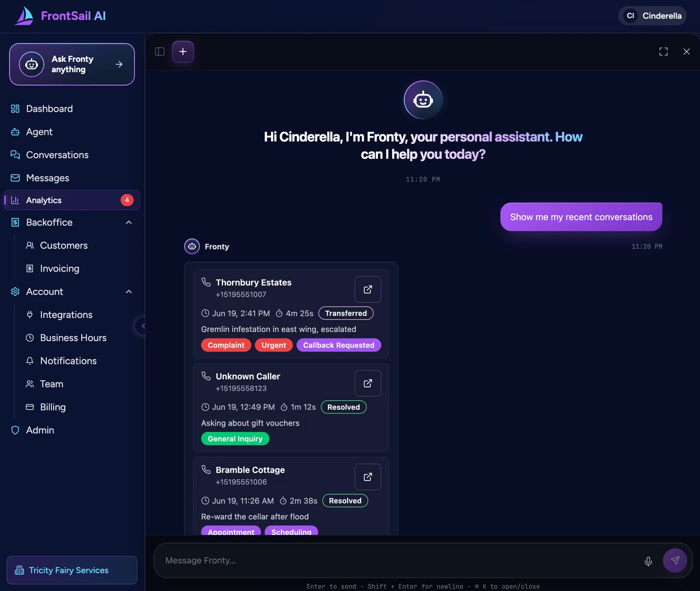Click the large Fronty robot avatar

point(423,100)
